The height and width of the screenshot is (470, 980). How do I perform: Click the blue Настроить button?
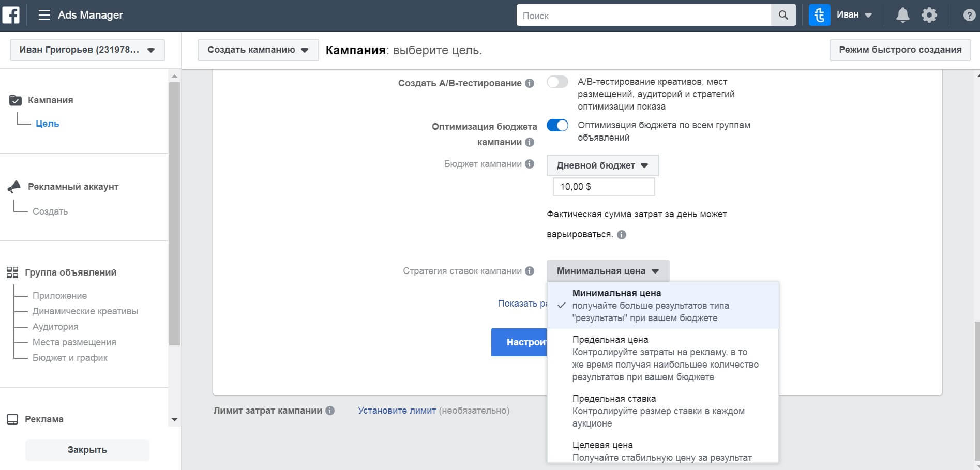pyautogui.click(x=519, y=342)
